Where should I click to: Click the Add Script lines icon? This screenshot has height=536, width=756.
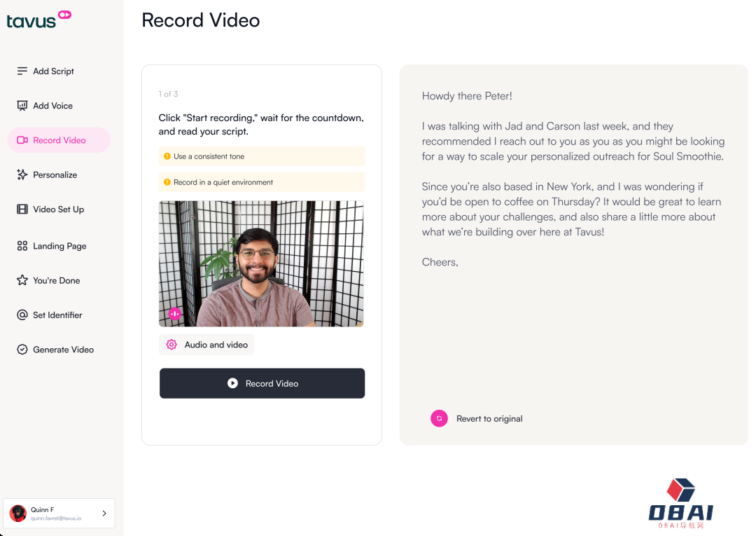[22, 71]
